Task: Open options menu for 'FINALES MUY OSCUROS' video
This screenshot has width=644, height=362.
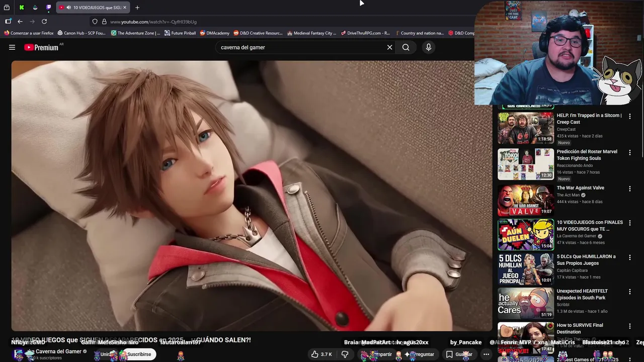Action: 629,223
